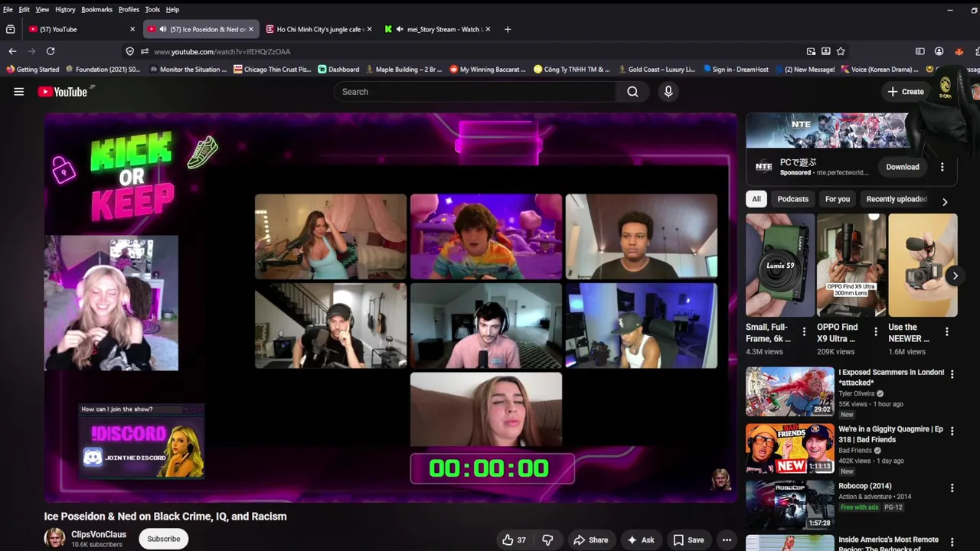Open the Tools menu

point(152,9)
